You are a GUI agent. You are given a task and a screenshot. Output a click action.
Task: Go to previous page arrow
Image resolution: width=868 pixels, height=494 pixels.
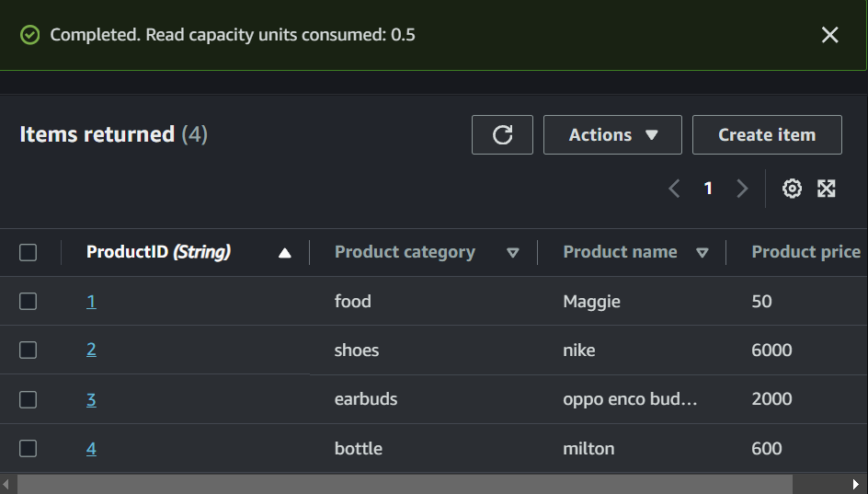click(674, 189)
